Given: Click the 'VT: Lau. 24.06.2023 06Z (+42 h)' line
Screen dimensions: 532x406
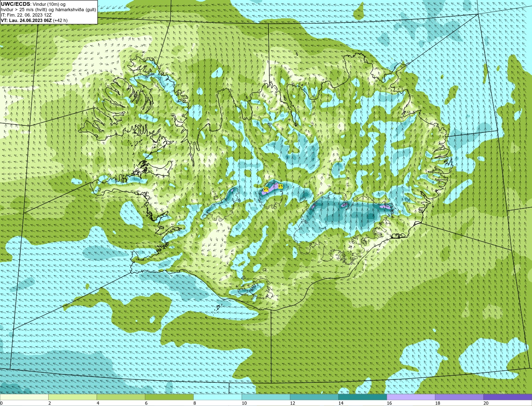Looking at the screenshot, I should pos(34,20).
